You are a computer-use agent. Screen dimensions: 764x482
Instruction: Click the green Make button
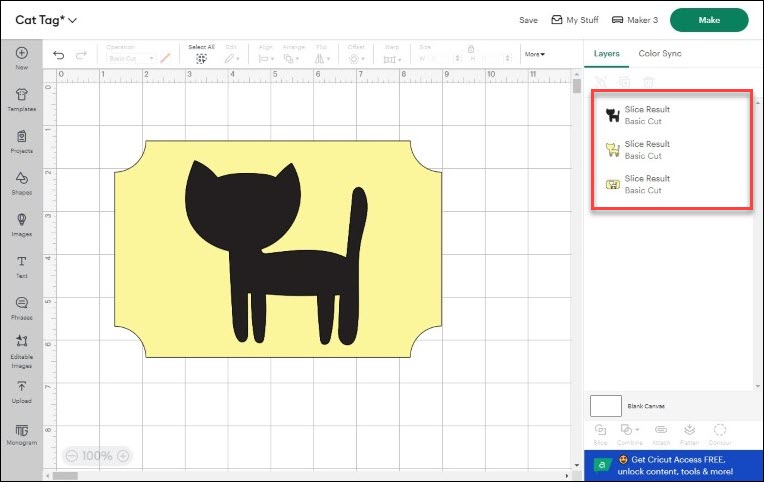pyautogui.click(x=709, y=20)
